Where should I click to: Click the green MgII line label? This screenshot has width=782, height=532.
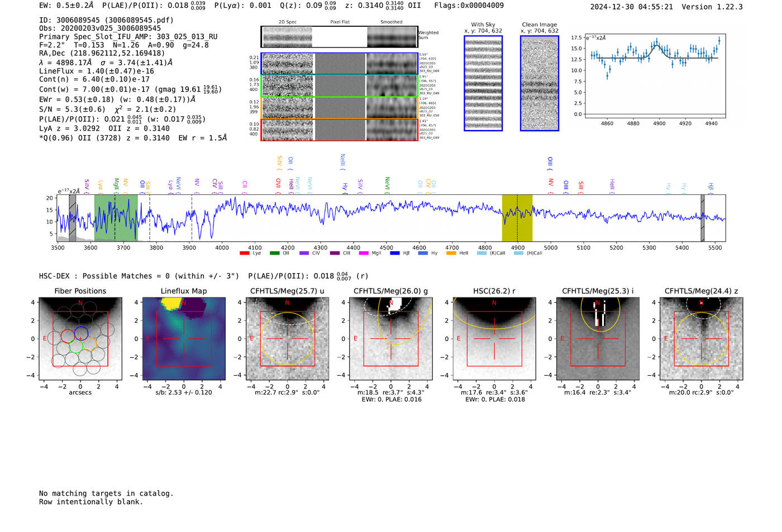(116, 186)
